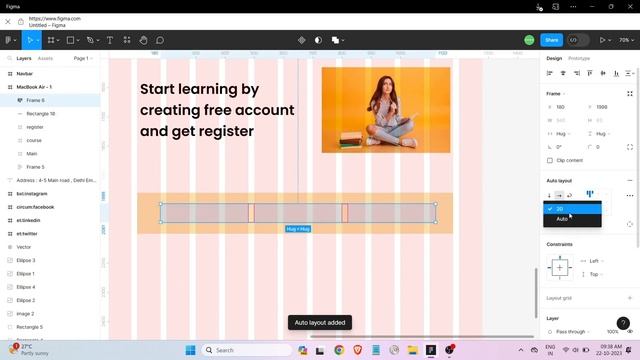Switch to the Assets tab

click(45, 58)
